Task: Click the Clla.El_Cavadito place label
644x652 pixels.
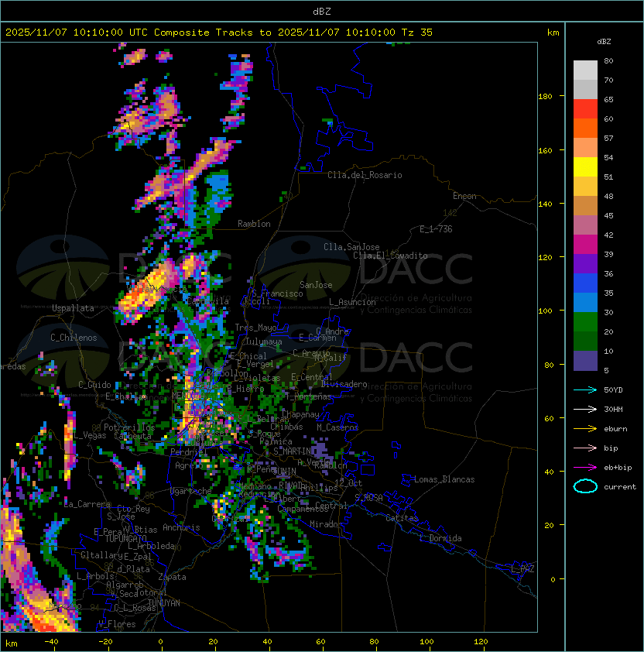Action: [x=390, y=256]
